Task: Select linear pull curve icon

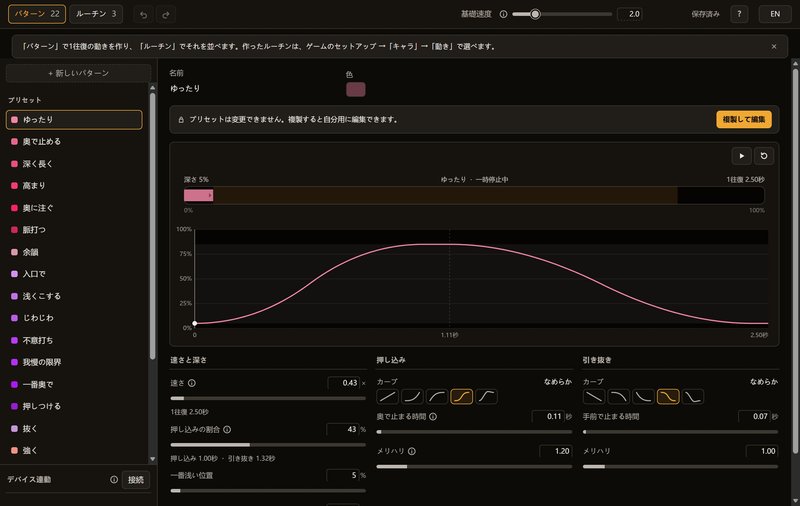Action: point(593,396)
